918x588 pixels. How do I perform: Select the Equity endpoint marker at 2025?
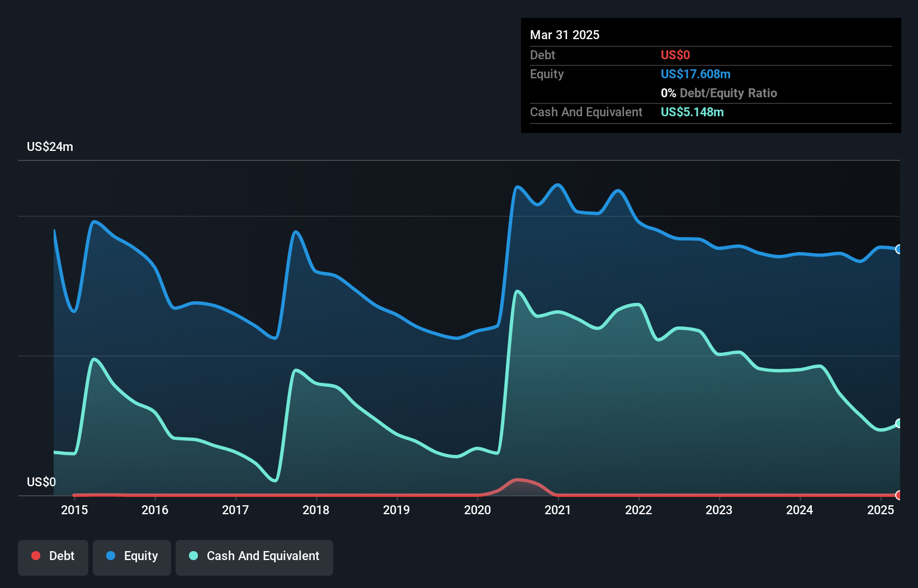pyautogui.click(x=899, y=249)
